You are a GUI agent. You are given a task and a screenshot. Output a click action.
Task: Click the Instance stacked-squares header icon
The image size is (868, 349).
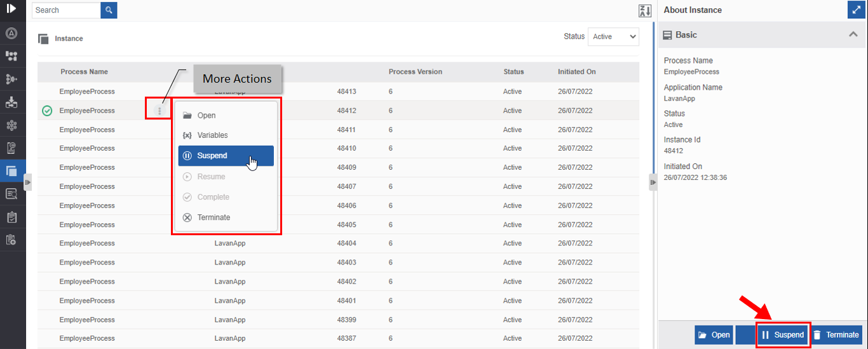[x=43, y=39]
